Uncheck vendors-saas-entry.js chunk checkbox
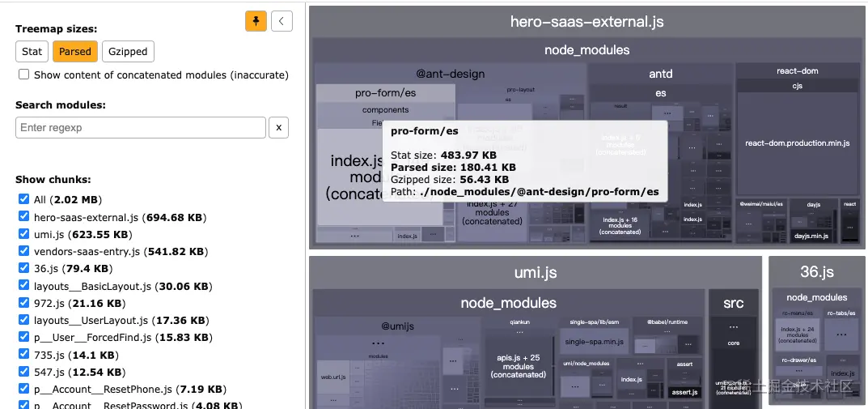The image size is (868, 409). coord(23,250)
